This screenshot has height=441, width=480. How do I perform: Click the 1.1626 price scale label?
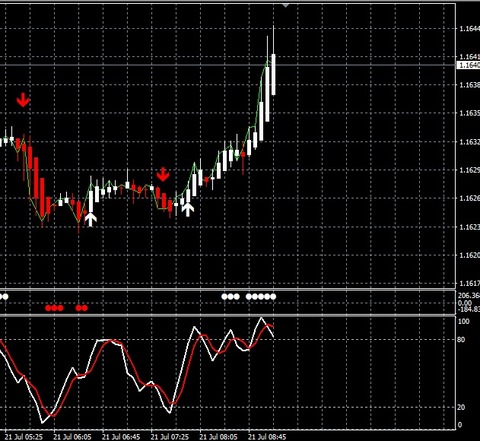click(x=470, y=199)
